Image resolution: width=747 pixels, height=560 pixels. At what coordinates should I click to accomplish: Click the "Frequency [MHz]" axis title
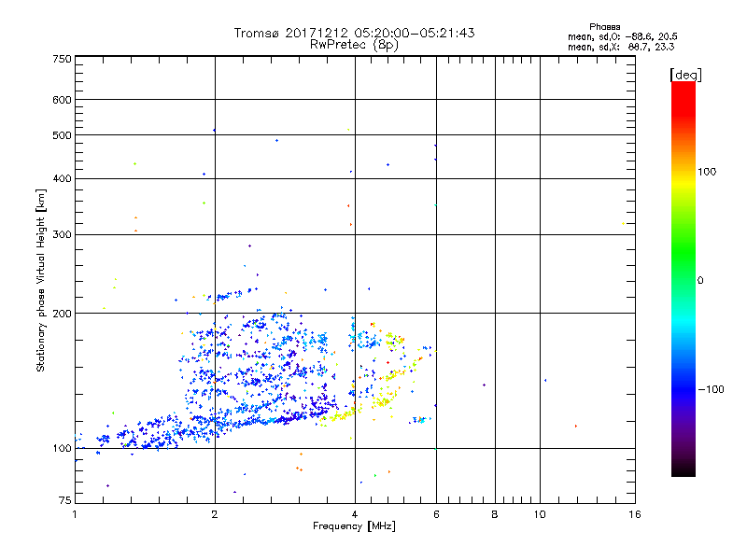click(354, 525)
